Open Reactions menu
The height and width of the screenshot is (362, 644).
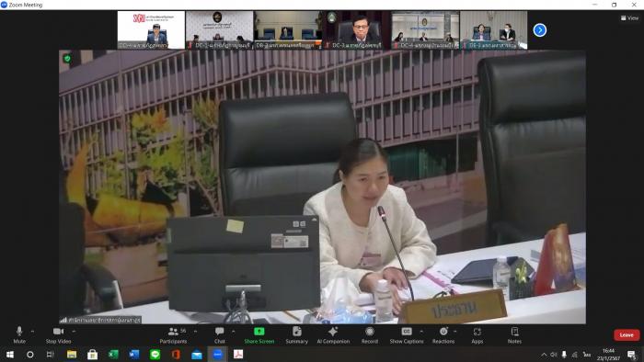pyautogui.click(x=443, y=334)
